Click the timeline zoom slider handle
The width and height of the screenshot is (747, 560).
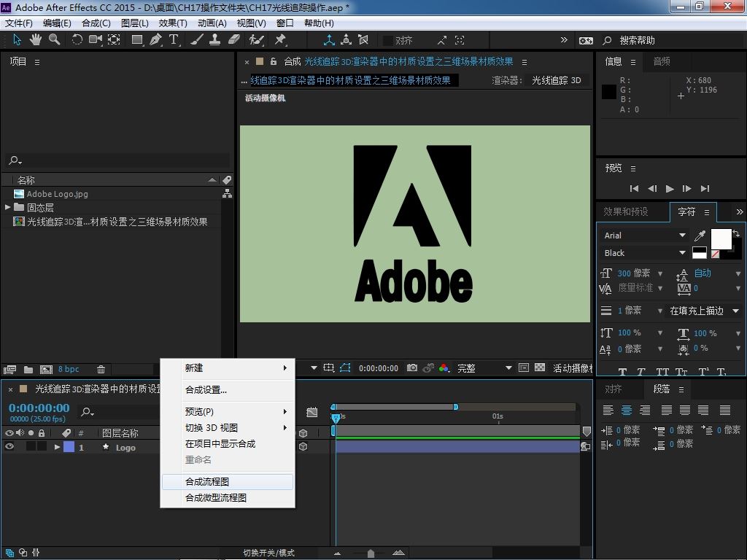click(x=371, y=553)
